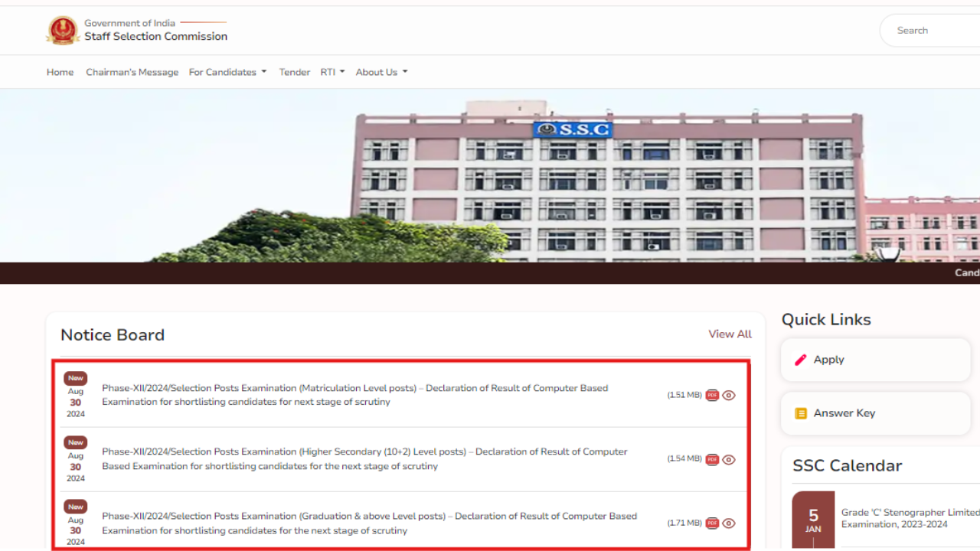Go to the Home menu item
The width and height of the screenshot is (980, 551).
60,72
